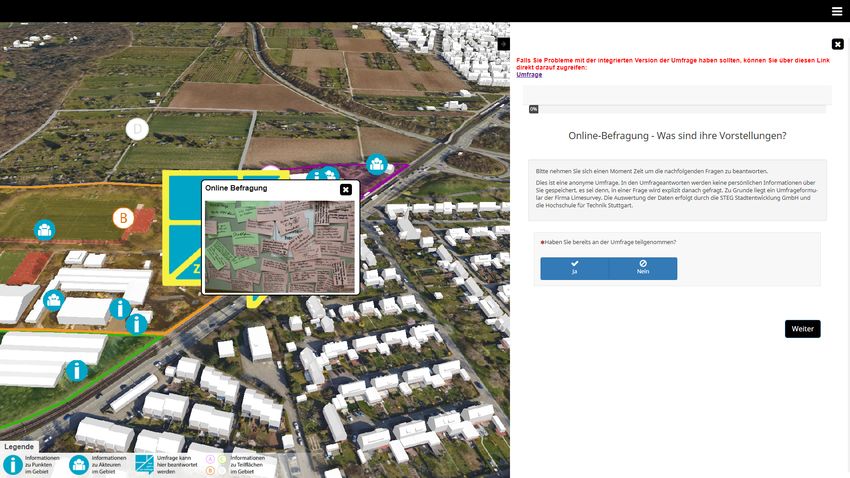Image resolution: width=850 pixels, height=478 pixels.
Task: Click the actor icon on the white buildings
Action: coord(54,300)
